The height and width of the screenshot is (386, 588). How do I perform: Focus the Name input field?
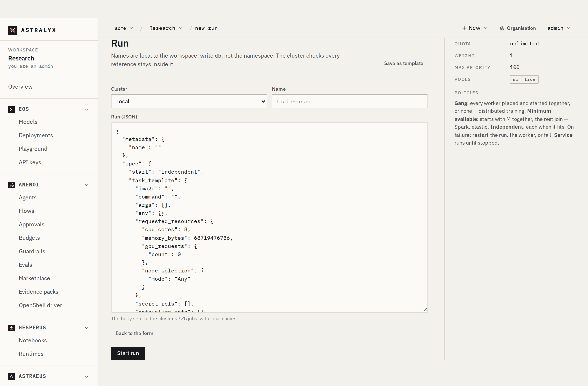point(350,101)
